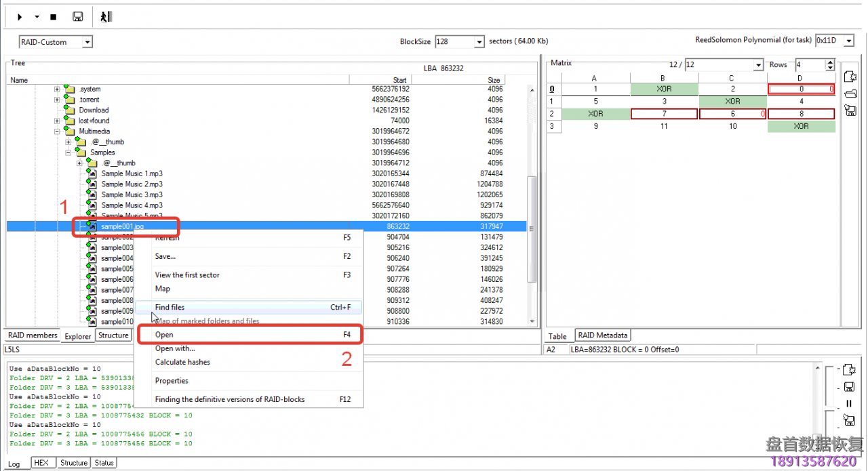
Task: Save the log with the bottom-right floppy icon
Action: 850,386
